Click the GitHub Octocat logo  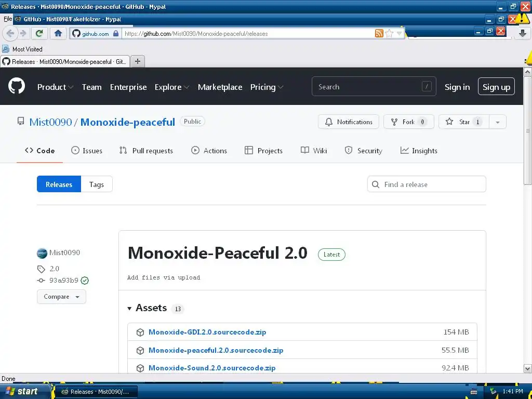pos(16,86)
